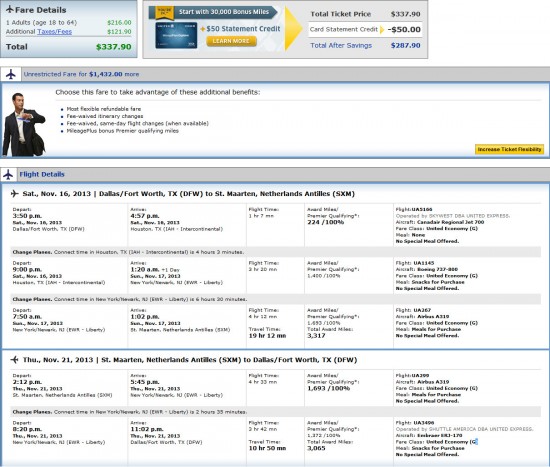Click the Flight Details heading

click(42, 174)
